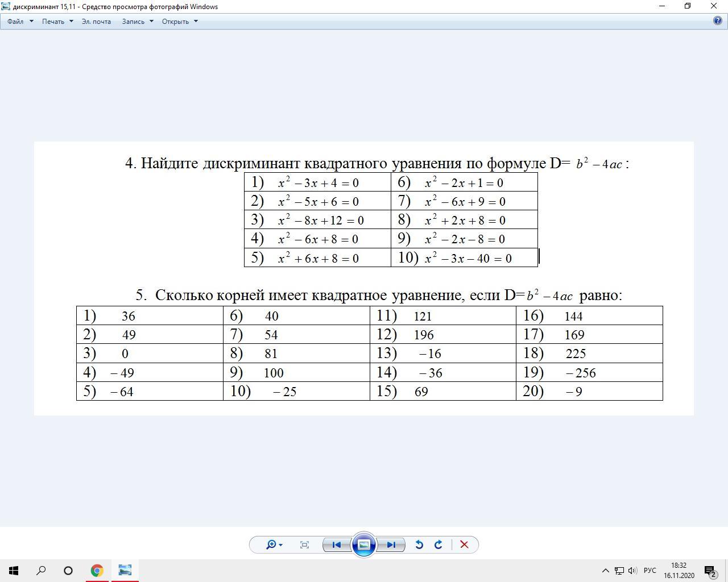Close the Photo Viewer window
The width and height of the screenshot is (728, 582).
pyautogui.click(x=714, y=6)
